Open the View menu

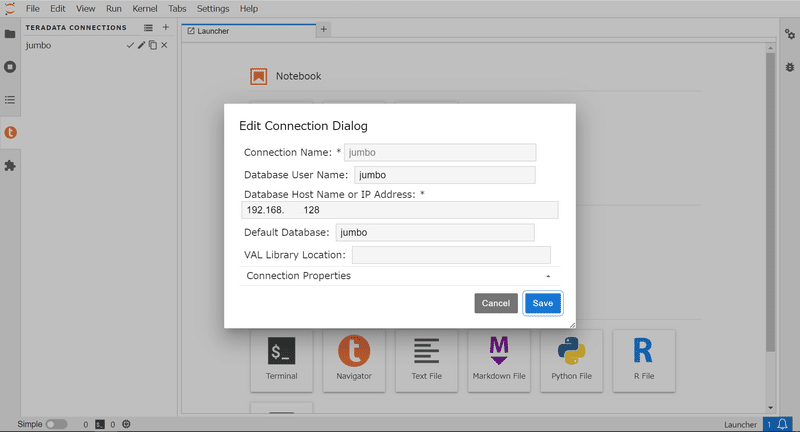(x=85, y=9)
